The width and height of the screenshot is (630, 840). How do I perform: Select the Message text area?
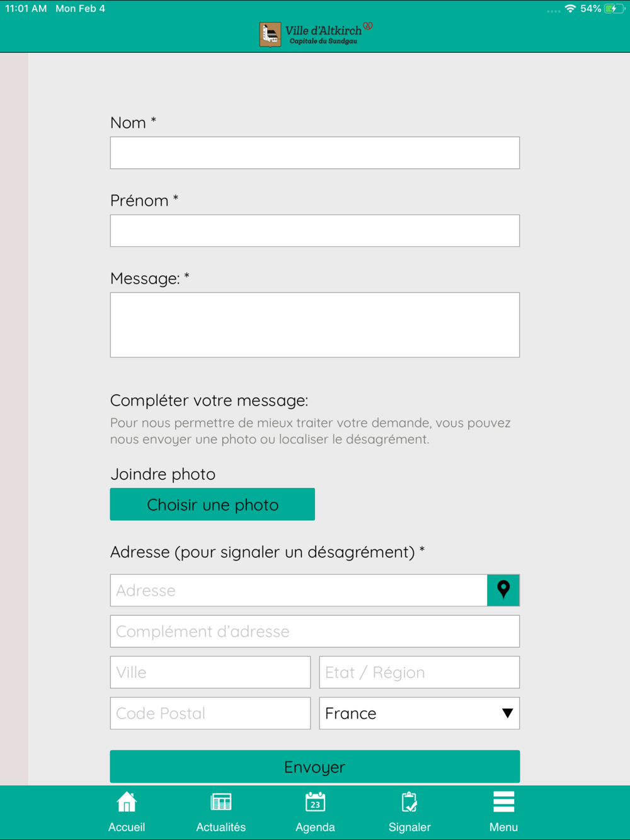315,325
